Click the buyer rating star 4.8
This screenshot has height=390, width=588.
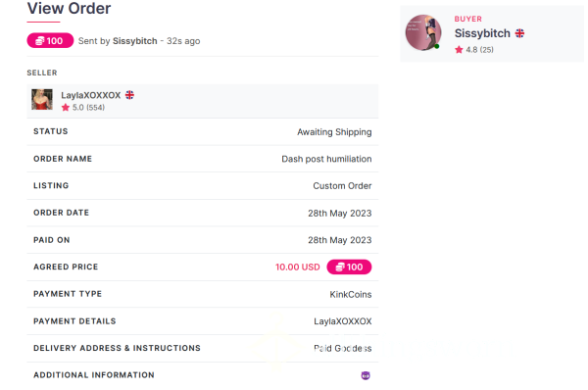click(x=459, y=50)
